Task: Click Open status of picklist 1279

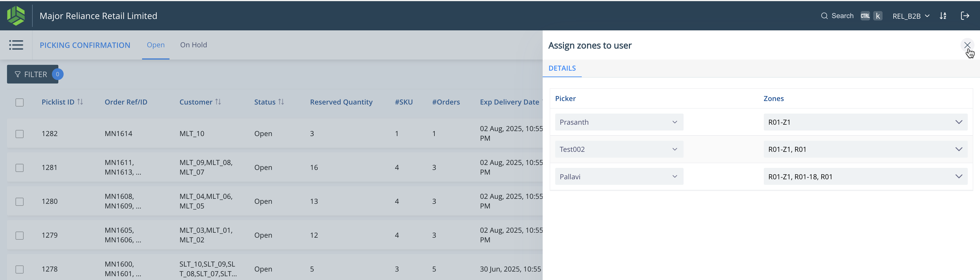Action: pos(263,235)
